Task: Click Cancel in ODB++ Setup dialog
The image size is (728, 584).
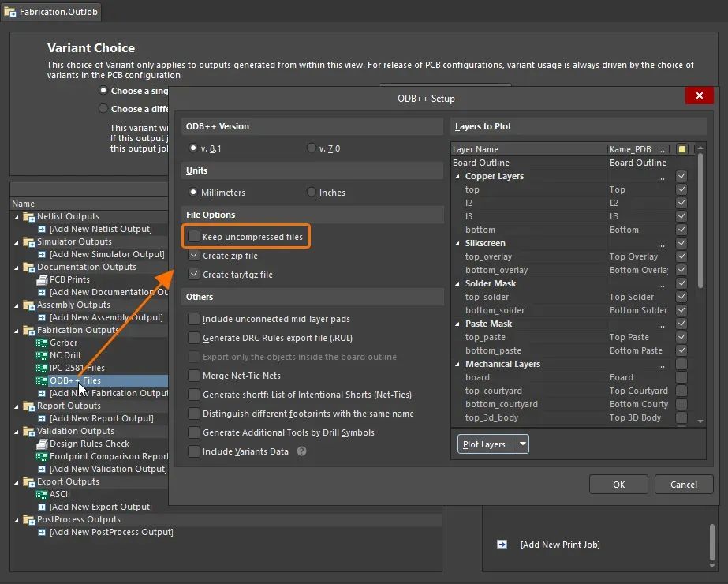Action: (x=683, y=484)
